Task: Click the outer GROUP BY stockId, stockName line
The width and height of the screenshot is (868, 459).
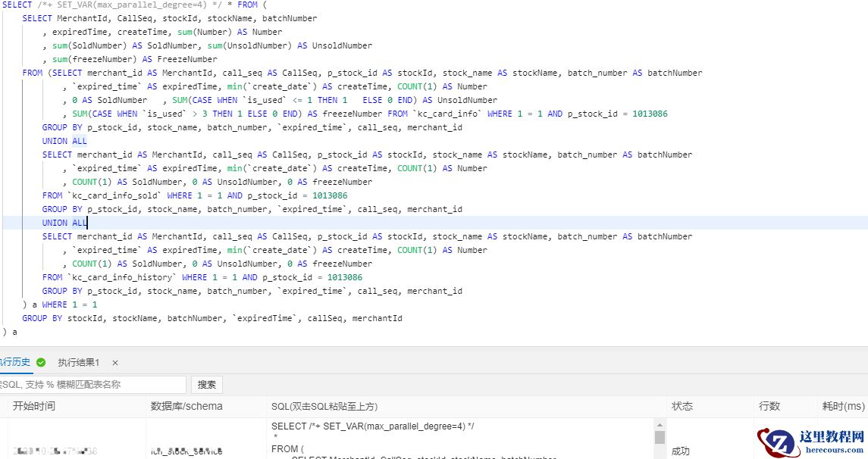Action: click(x=212, y=319)
